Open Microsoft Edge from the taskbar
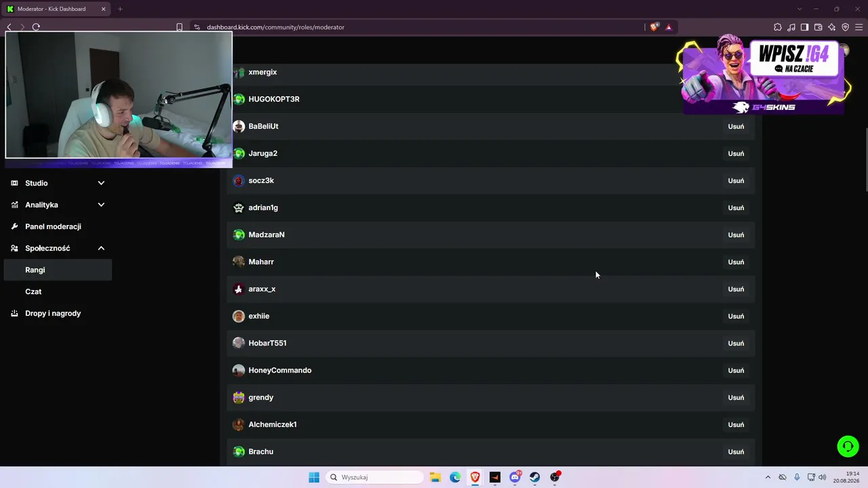The image size is (868, 488). coord(455,477)
